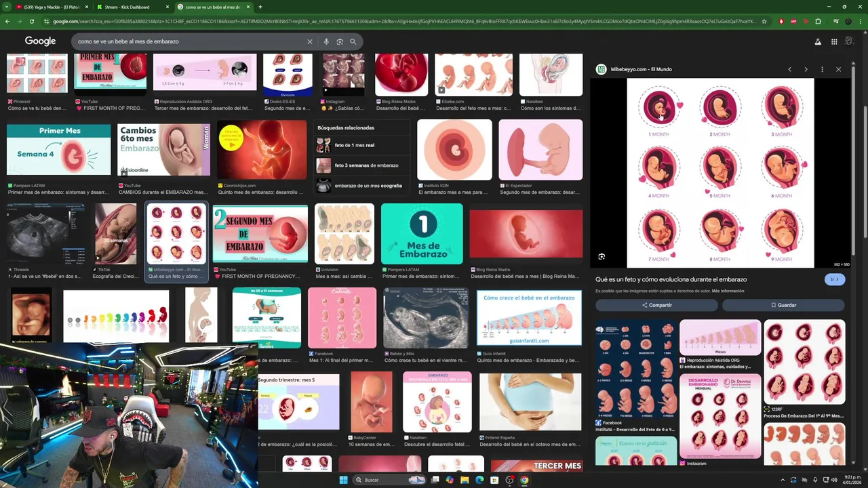Screen dimensions: 868x488
Task: Open Chrome extensions puzzle icon
Action: click(818, 21)
